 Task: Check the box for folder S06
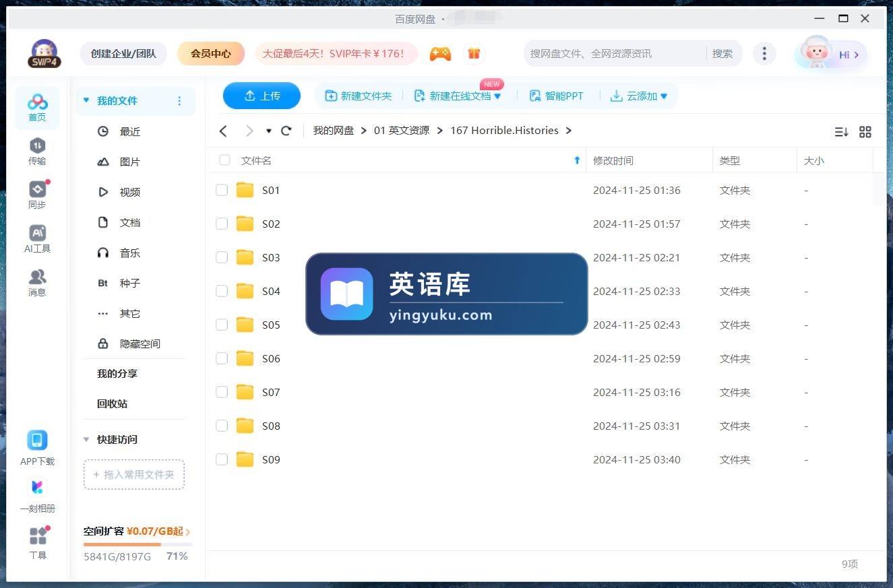[x=222, y=358]
